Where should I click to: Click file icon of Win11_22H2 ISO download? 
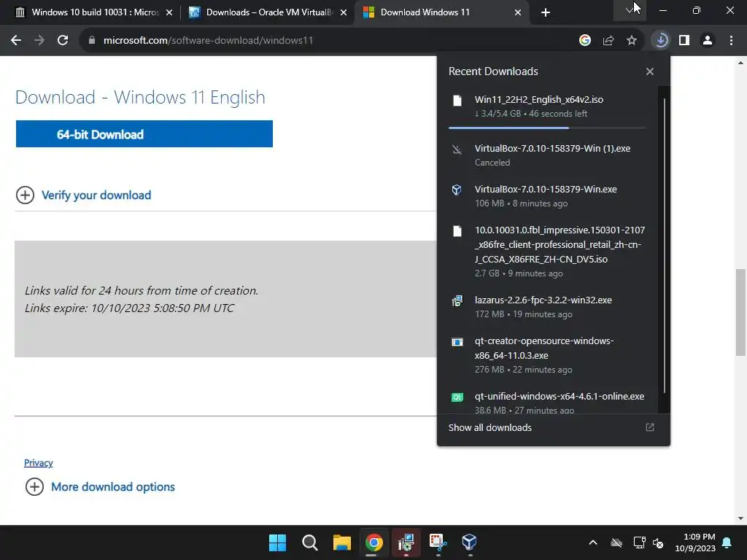pos(457,101)
